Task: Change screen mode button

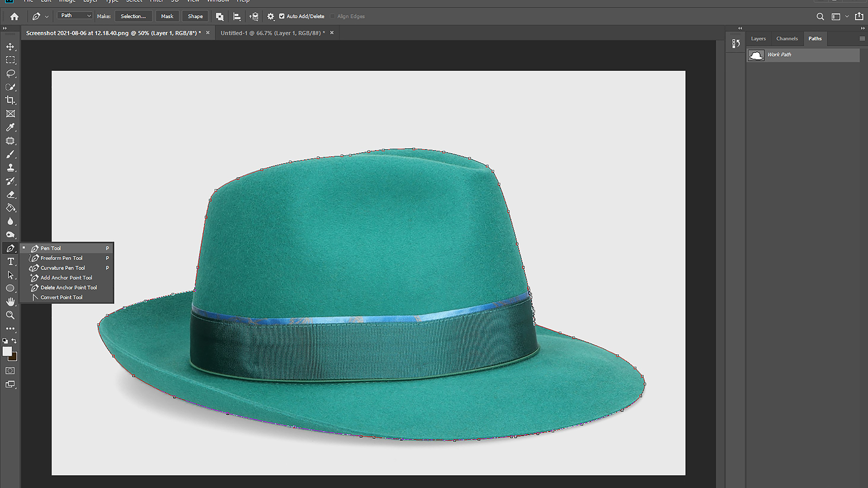Action: (10, 385)
